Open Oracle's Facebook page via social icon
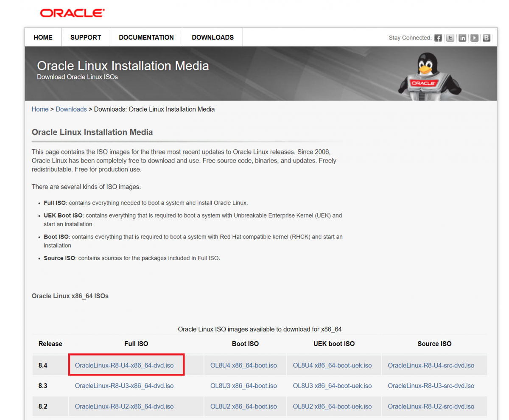 click(438, 38)
